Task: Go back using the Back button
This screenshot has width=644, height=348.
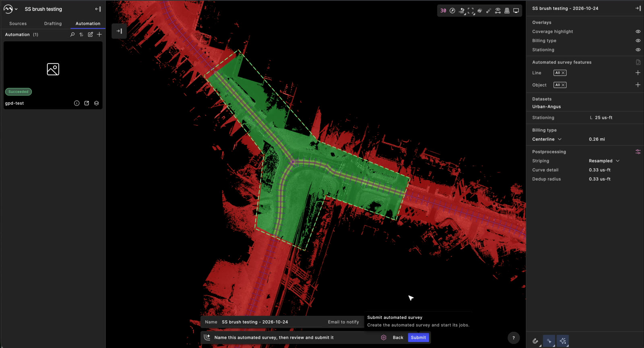Action: pos(398,338)
